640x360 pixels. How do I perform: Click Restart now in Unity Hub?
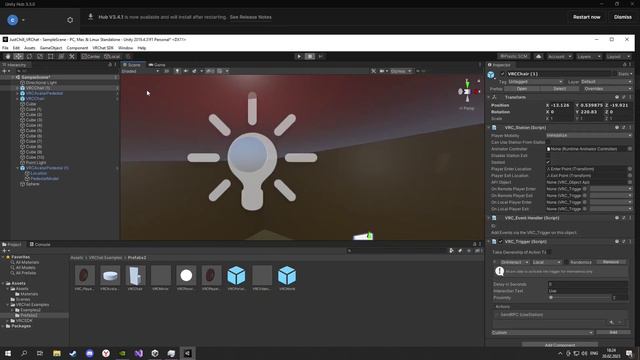(587, 17)
